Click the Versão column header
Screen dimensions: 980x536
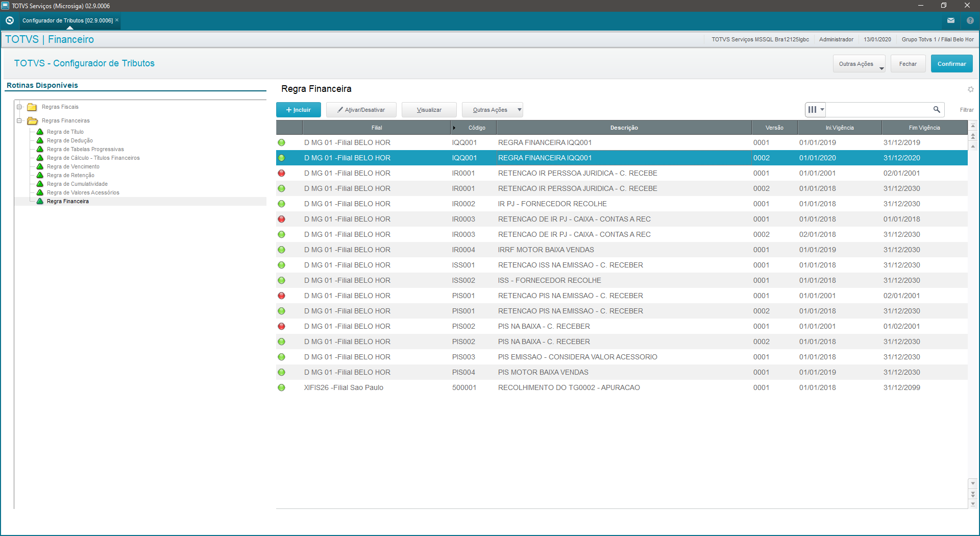point(774,128)
